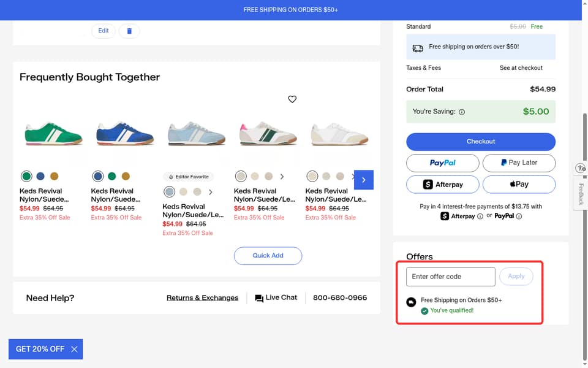Show more colors on Editor Favorite product
The height and width of the screenshot is (368, 588).
211,192
